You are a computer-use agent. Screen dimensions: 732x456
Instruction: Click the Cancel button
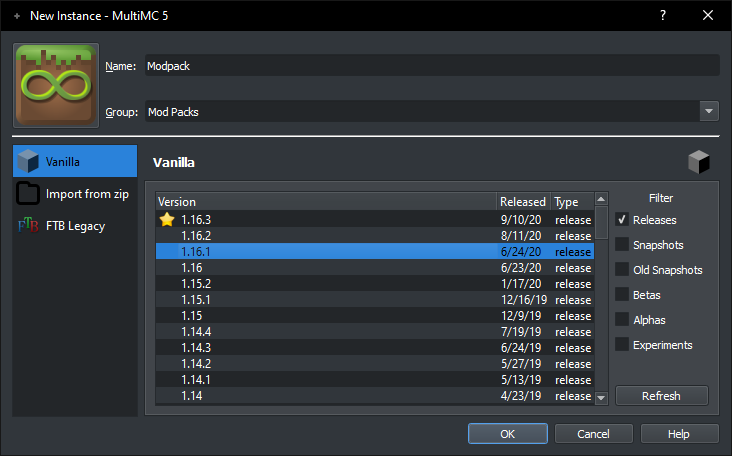(x=594, y=434)
